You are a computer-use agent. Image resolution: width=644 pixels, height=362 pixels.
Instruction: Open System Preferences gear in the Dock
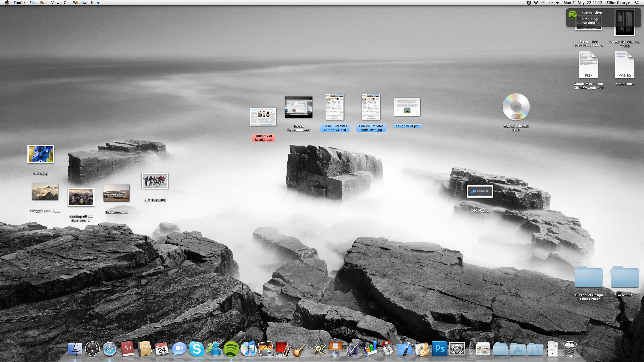coord(457,349)
